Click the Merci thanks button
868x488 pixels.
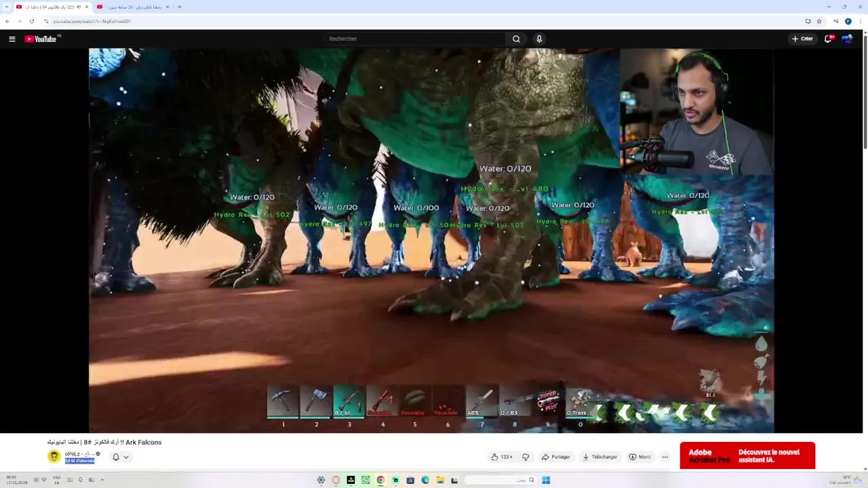tap(639, 457)
